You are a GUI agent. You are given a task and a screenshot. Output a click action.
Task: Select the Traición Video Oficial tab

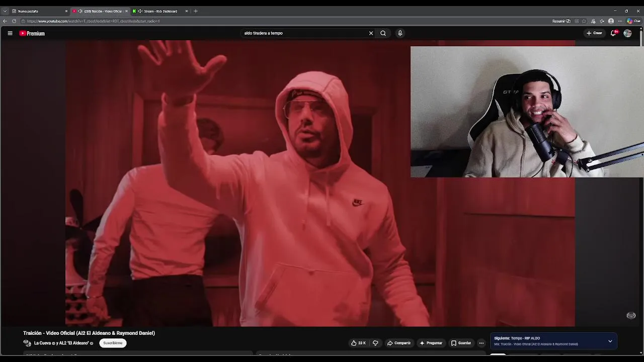103,11
